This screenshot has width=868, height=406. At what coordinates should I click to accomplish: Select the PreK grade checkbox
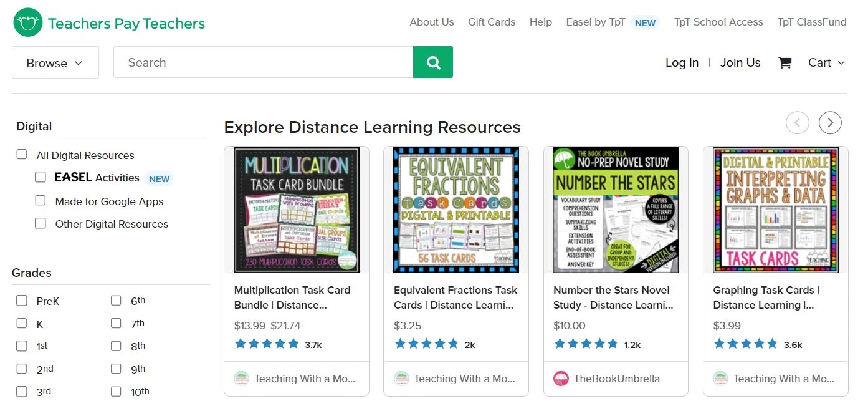point(22,301)
